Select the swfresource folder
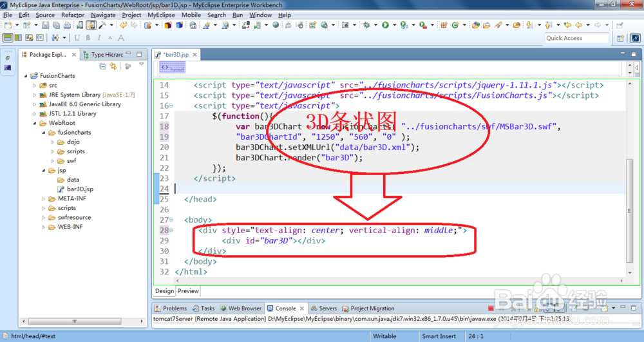 coord(74,218)
